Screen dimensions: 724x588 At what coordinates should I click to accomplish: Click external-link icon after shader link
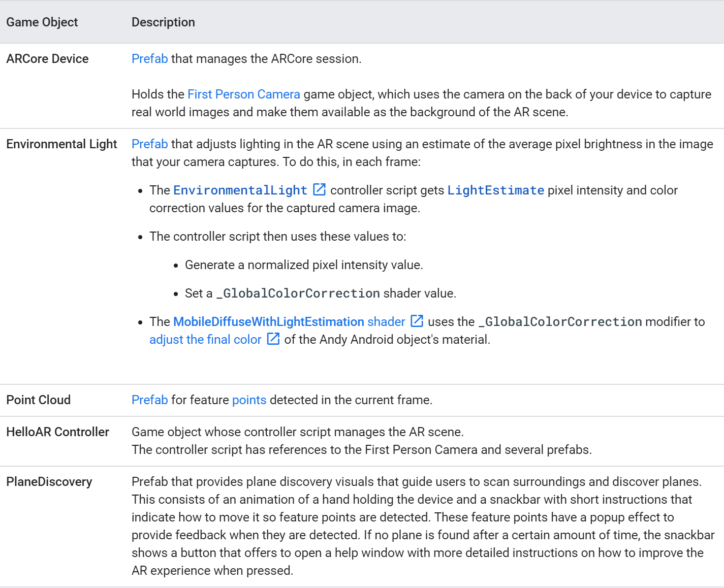(x=417, y=321)
